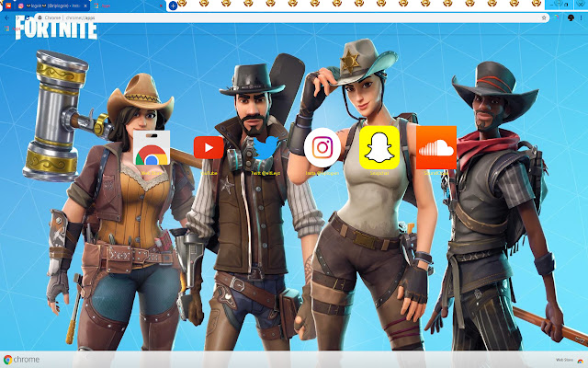
Task: Go back with the back arrow
Action: coord(7,17)
